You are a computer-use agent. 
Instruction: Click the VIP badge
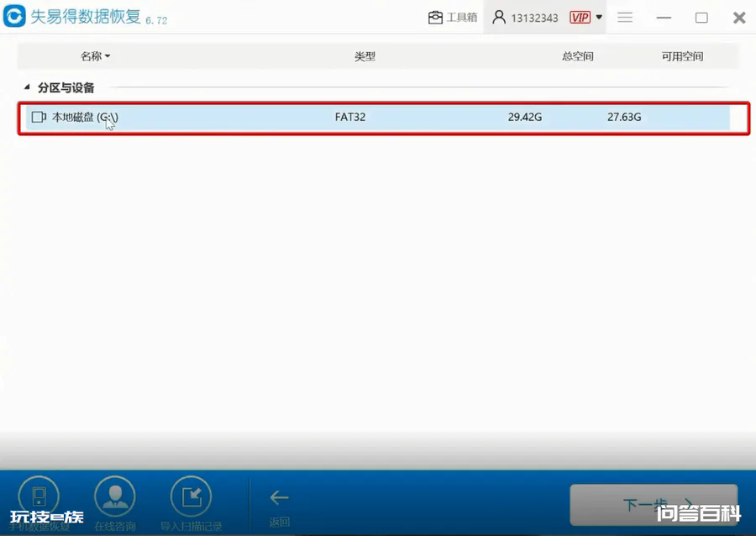[580, 18]
